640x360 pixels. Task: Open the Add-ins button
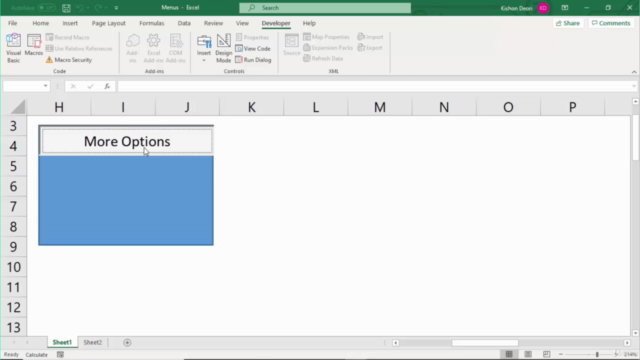coord(132,48)
